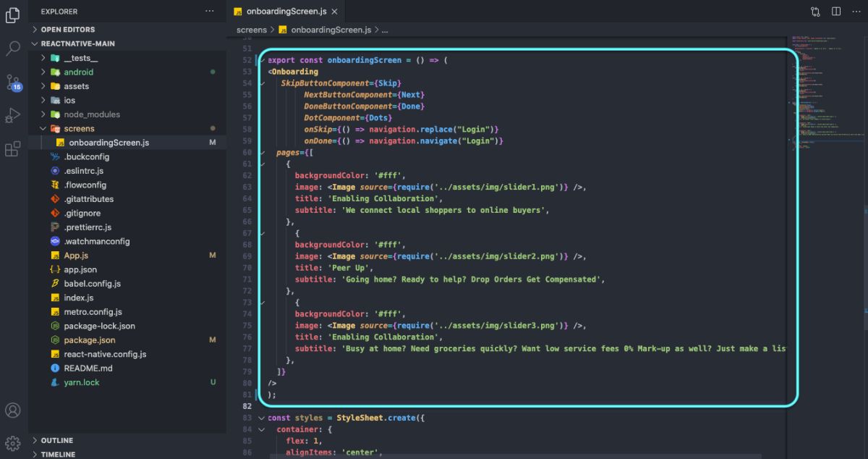
Task: Open the package-lock.json file
Action: [x=127, y=326]
